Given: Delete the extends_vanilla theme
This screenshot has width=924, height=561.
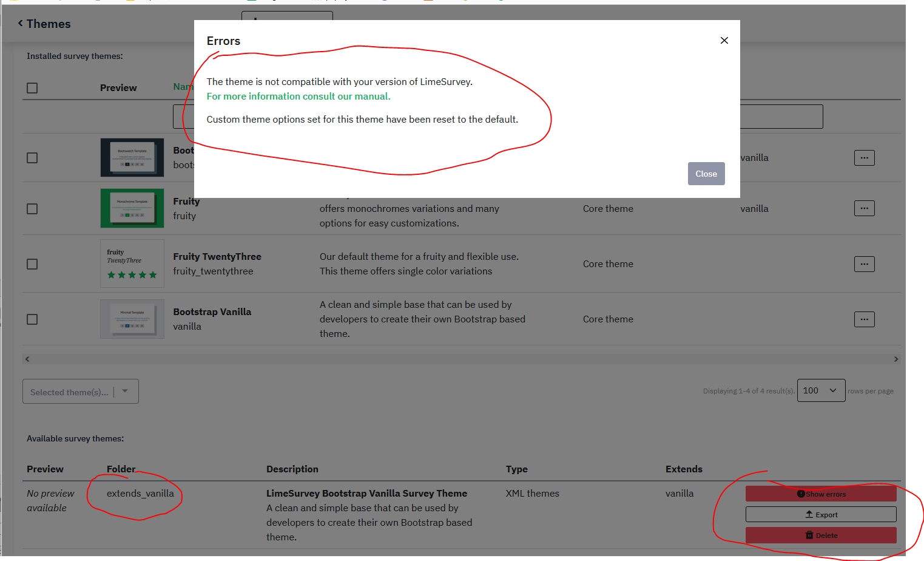Looking at the screenshot, I should (820, 535).
